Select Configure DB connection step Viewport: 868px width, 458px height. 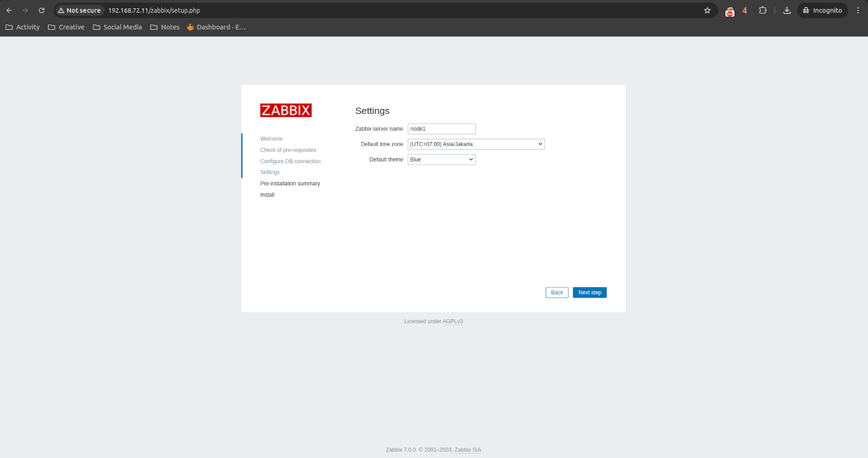coord(290,162)
